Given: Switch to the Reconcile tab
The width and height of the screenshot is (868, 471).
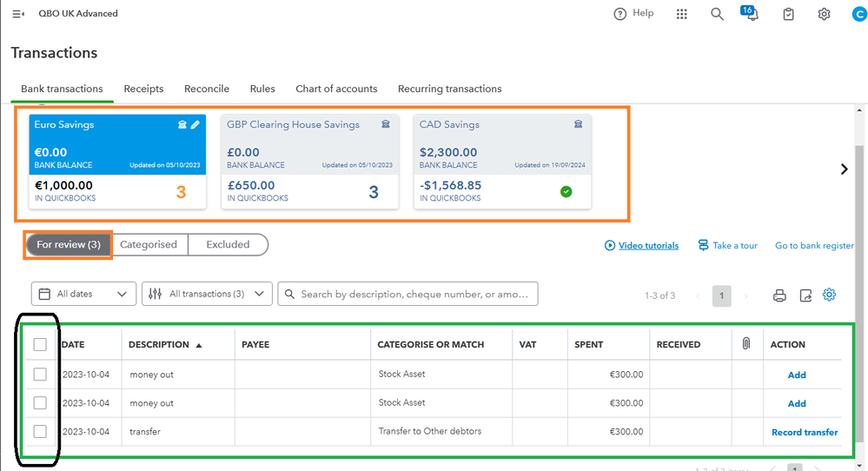Looking at the screenshot, I should [207, 89].
